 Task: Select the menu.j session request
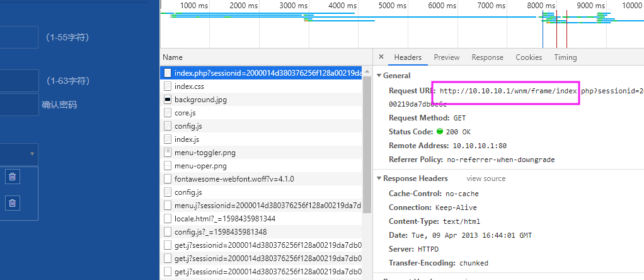pos(261,205)
